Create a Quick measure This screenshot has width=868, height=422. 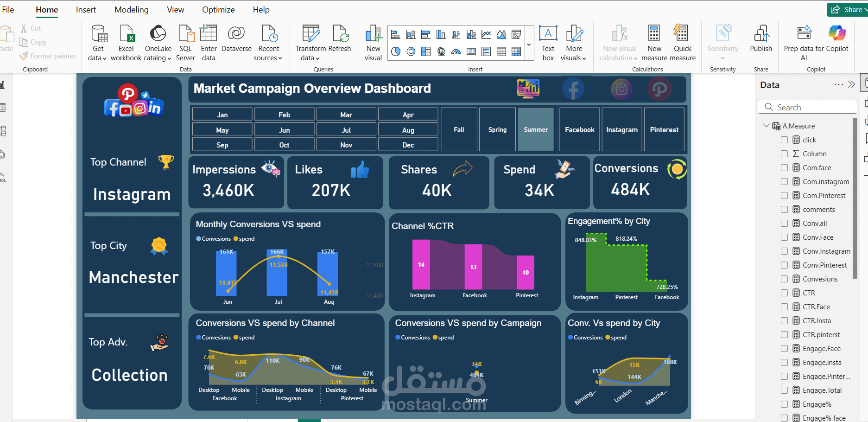click(x=682, y=43)
